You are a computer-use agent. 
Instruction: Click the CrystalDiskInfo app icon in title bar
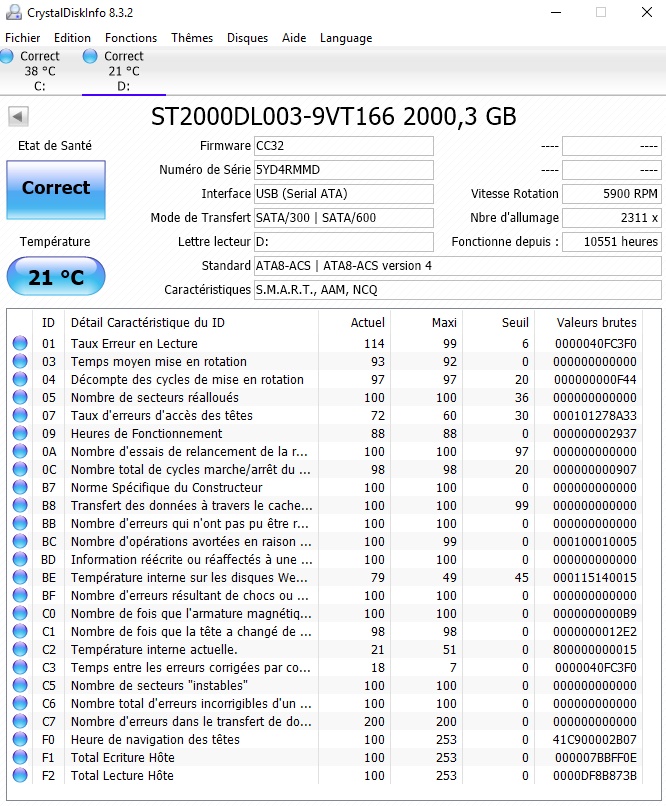[12, 12]
